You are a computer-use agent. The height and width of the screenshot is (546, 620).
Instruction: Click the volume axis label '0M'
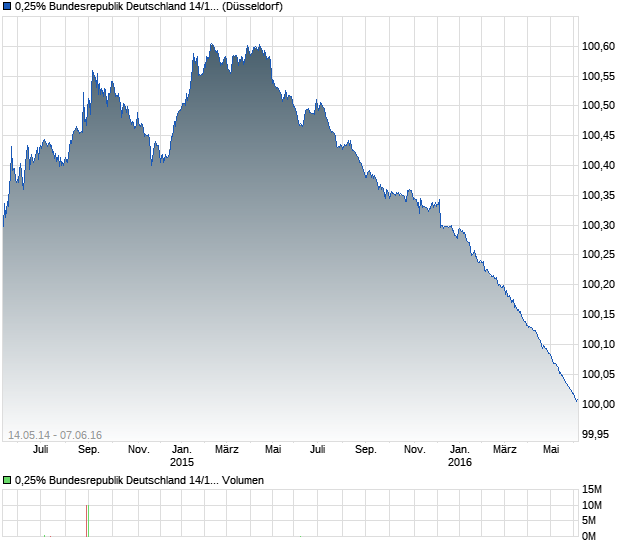pos(589,536)
